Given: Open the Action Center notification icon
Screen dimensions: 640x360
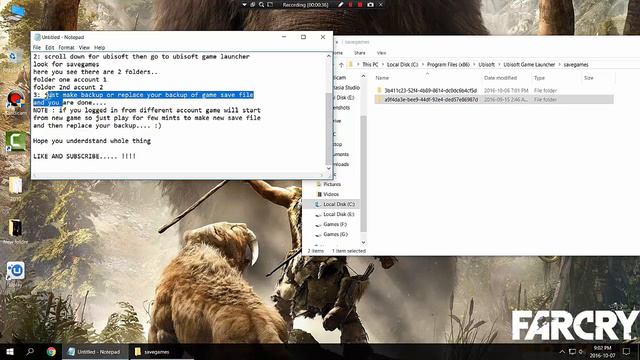Looking at the screenshot, I should [x=626, y=351].
